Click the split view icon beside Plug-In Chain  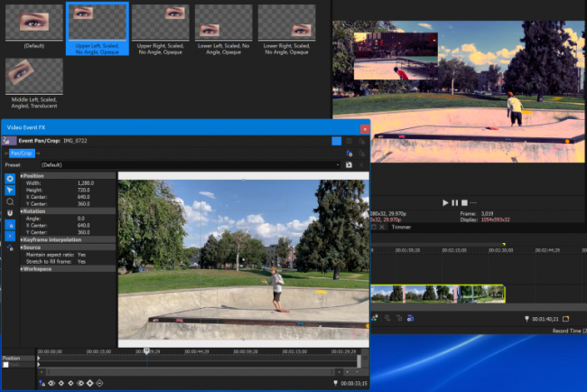pos(349,141)
